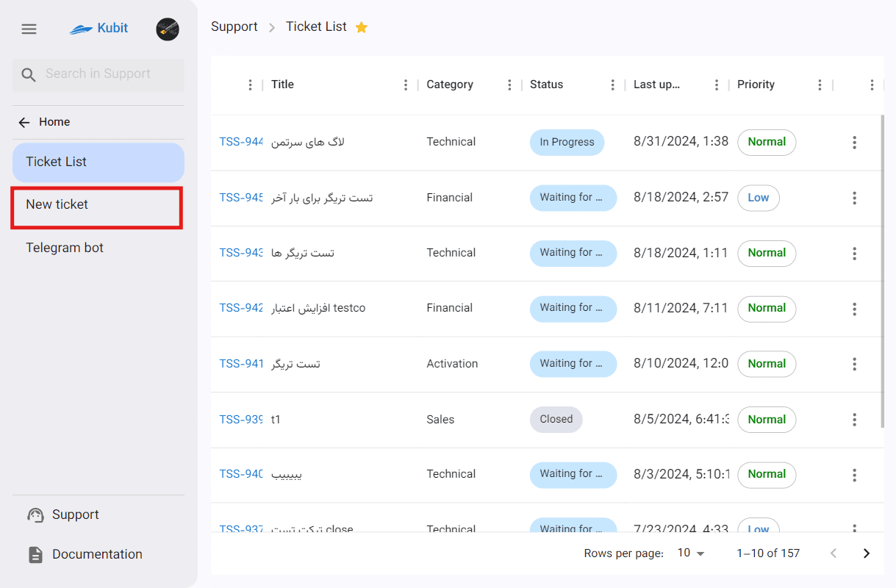Open row actions for TSS-943
The image size is (896, 588).
pyautogui.click(x=854, y=254)
